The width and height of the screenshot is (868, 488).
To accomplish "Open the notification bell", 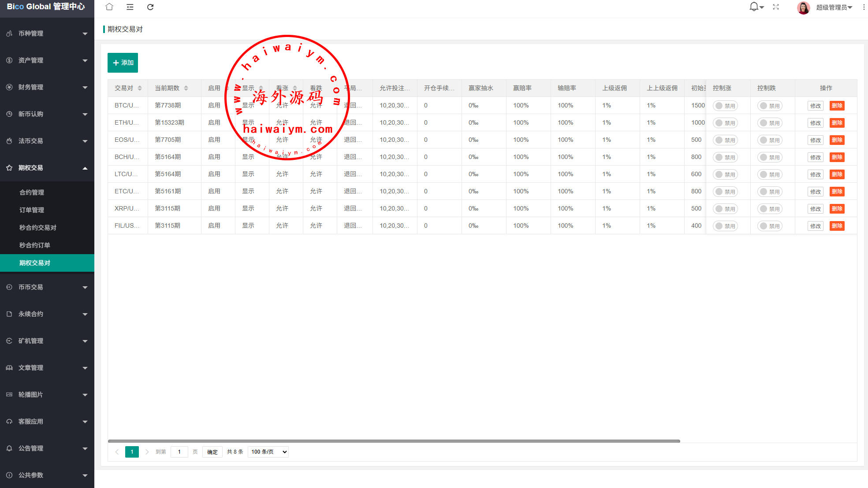I will [754, 7].
